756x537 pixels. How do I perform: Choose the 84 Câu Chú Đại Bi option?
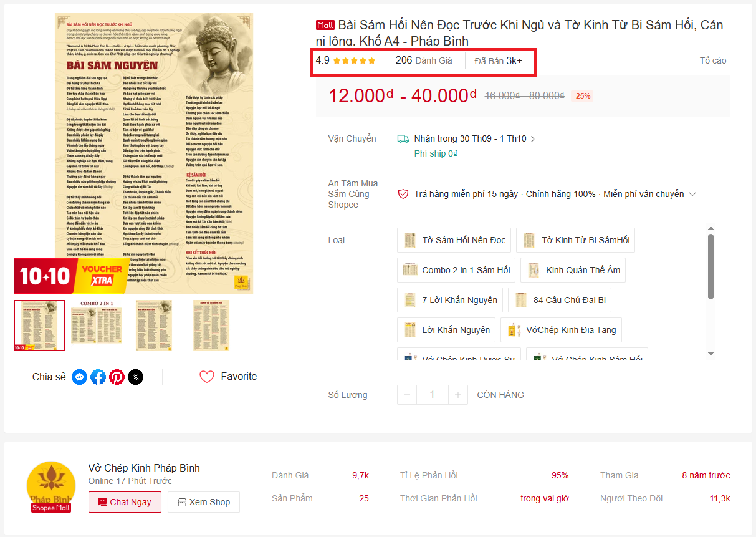point(559,300)
